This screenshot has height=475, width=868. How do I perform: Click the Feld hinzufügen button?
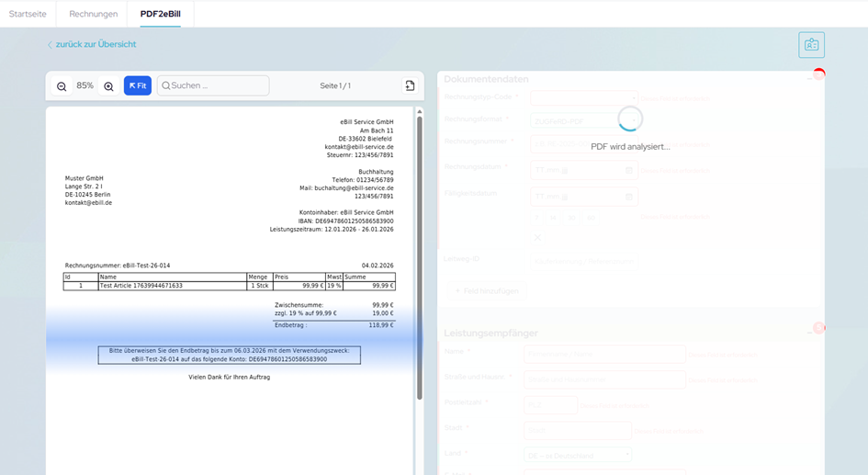click(487, 290)
